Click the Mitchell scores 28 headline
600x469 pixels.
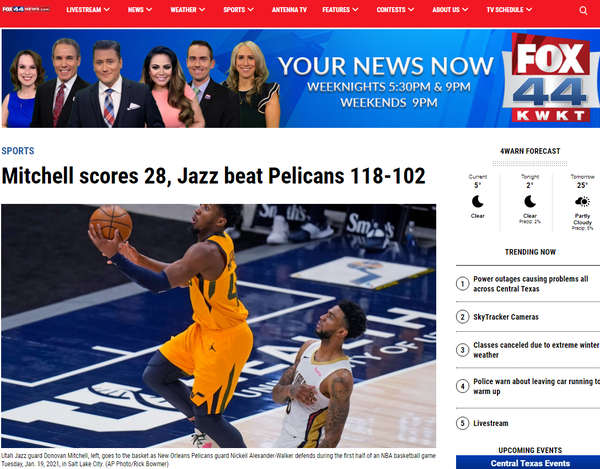pos(213,176)
